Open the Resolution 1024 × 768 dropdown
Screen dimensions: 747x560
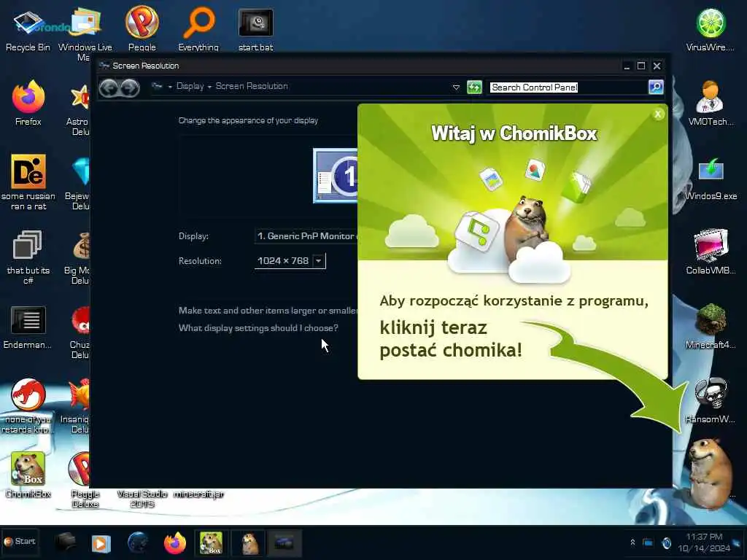[290, 261]
